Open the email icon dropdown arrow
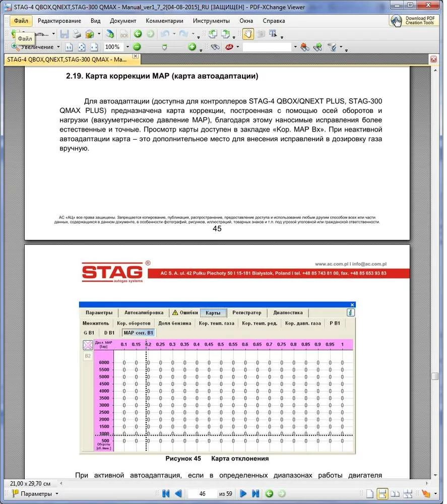 click(x=99, y=34)
